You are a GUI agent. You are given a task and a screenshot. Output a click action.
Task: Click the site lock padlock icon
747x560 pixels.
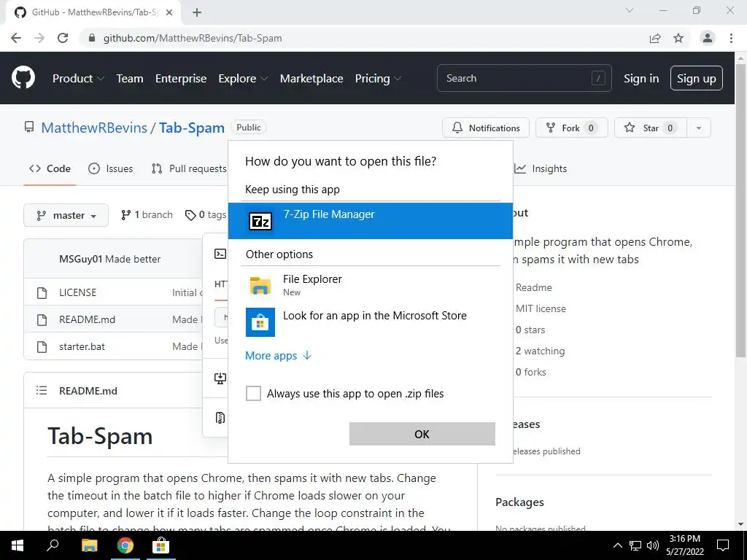(x=92, y=38)
